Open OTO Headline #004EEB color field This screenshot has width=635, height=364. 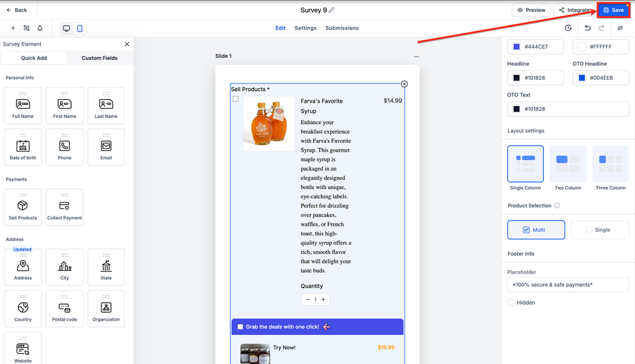[600, 78]
